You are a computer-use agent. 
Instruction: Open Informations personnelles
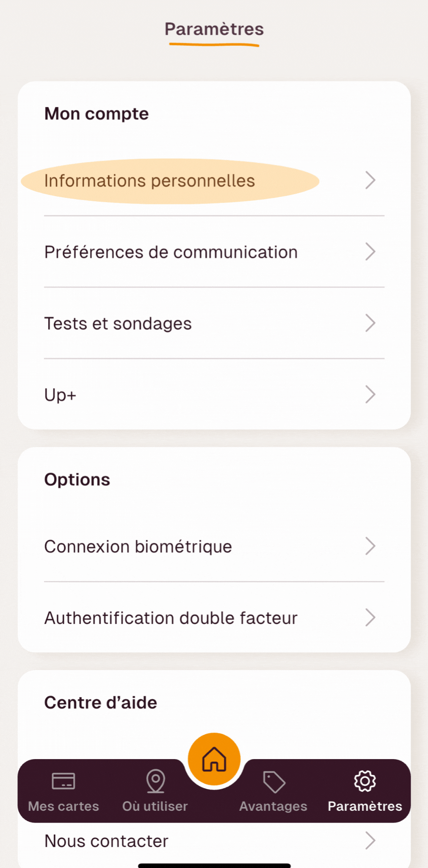149,181
